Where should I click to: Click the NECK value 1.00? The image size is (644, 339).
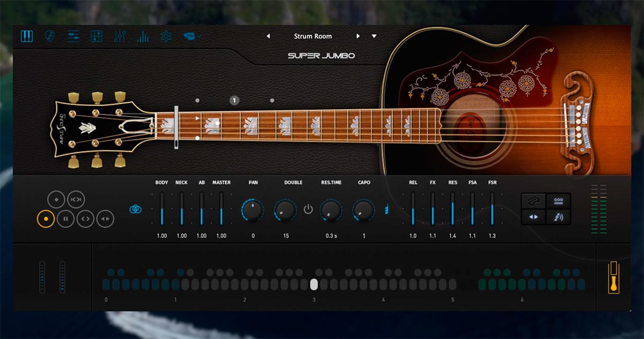(181, 236)
